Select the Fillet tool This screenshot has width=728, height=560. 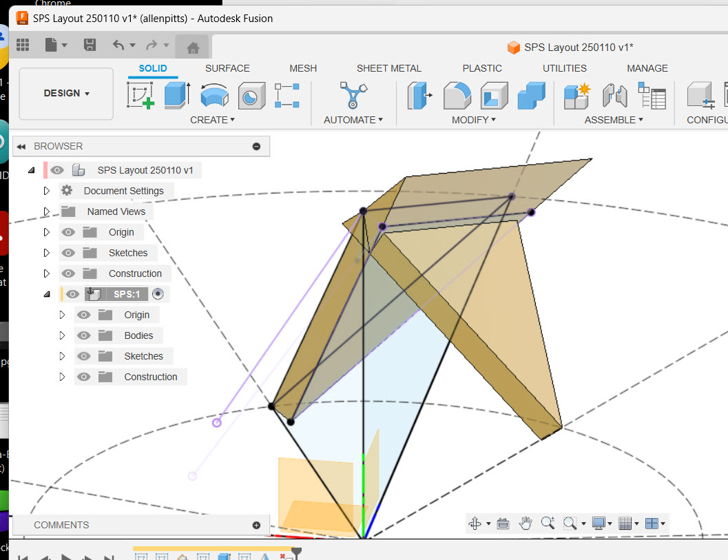(x=457, y=96)
